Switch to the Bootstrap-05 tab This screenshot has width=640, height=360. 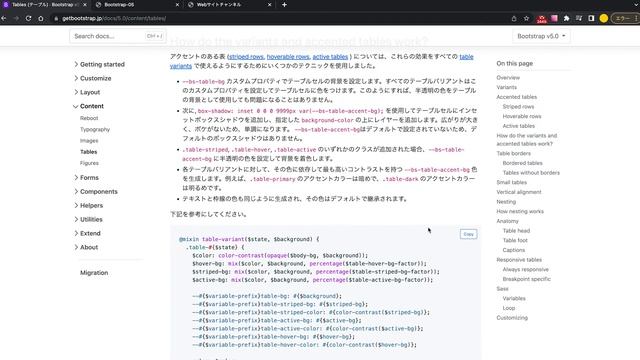[137, 5]
